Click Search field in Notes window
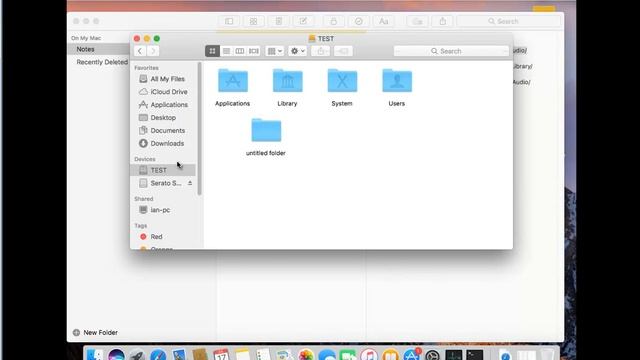The width and height of the screenshot is (640, 360). [509, 21]
